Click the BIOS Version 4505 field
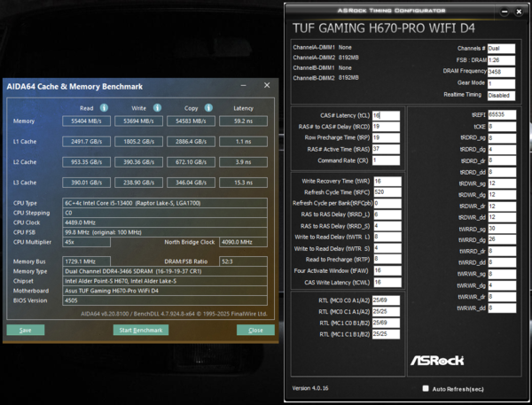Screen dimensions: 532x405 [x=165, y=300]
